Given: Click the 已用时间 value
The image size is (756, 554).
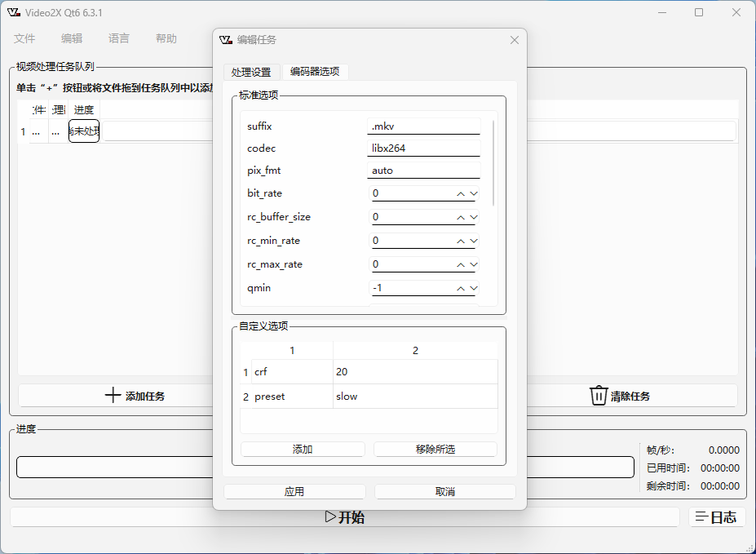Looking at the screenshot, I should [x=720, y=468].
